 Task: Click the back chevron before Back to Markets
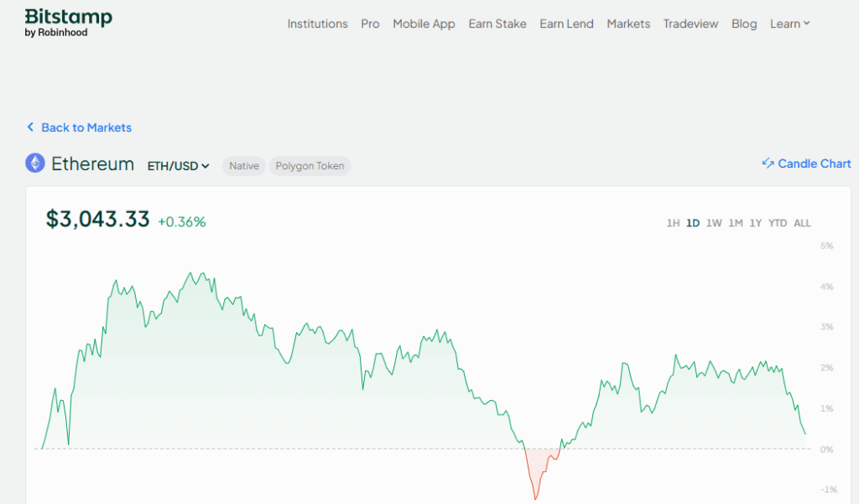click(x=30, y=127)
